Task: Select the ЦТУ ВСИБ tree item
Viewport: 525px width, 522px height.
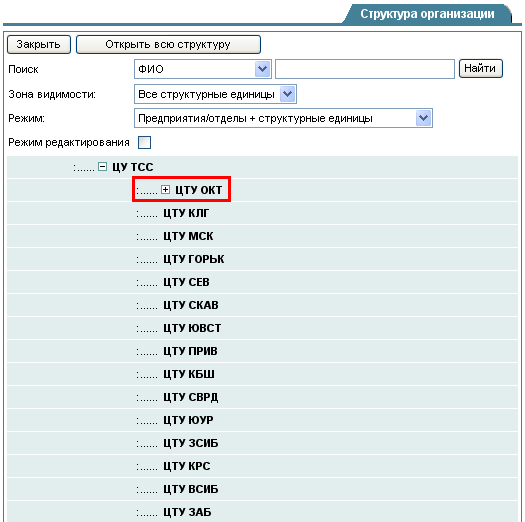Action: [191, 489]
